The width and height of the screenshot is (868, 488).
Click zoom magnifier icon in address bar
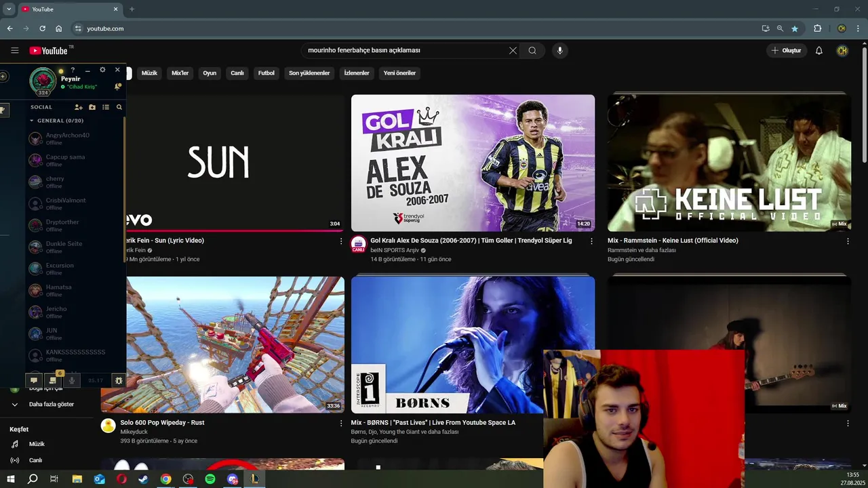click(x=780, y=28)
